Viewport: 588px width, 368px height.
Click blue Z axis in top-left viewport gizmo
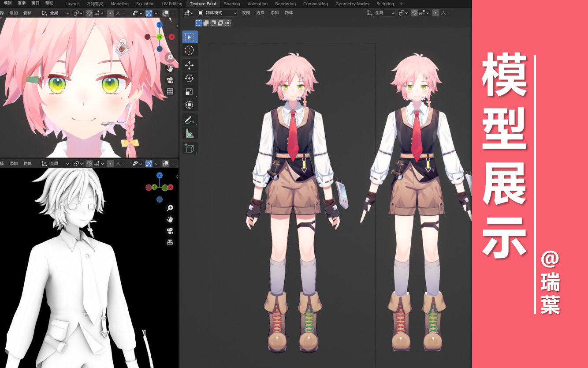(x=160, y=25)
